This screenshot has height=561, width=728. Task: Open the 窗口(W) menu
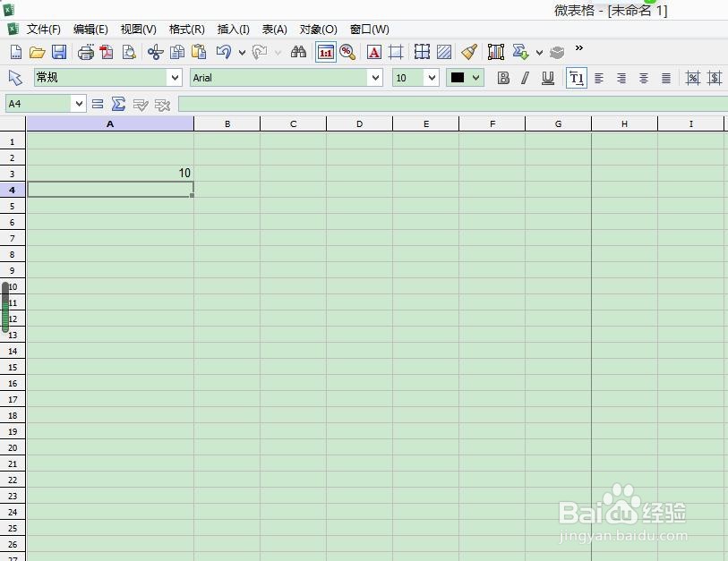pyautogui.click(x=369, y=30)
